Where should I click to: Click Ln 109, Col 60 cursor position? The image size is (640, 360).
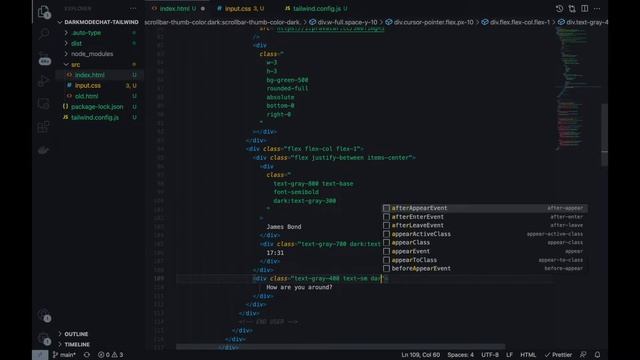pos(420,355)
